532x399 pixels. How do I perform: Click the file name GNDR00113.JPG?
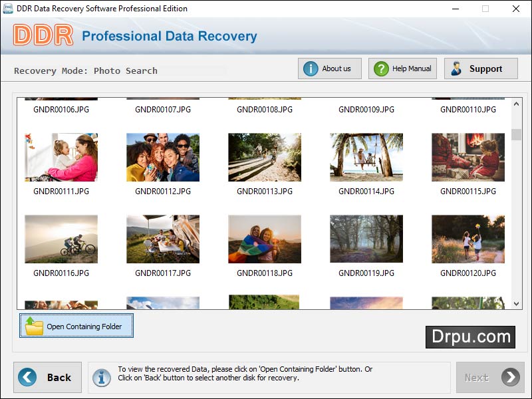(x=265, y=192)
